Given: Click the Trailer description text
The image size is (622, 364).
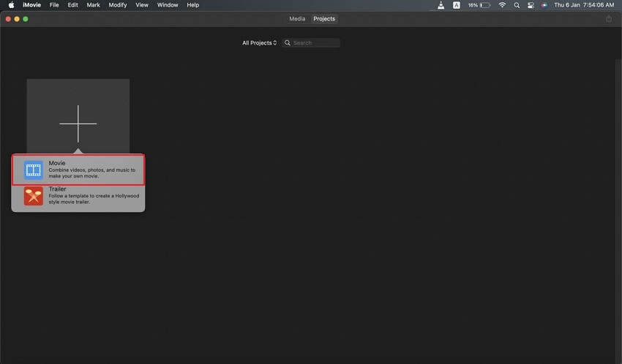Looking at the screenshot, I should point(94,199).
